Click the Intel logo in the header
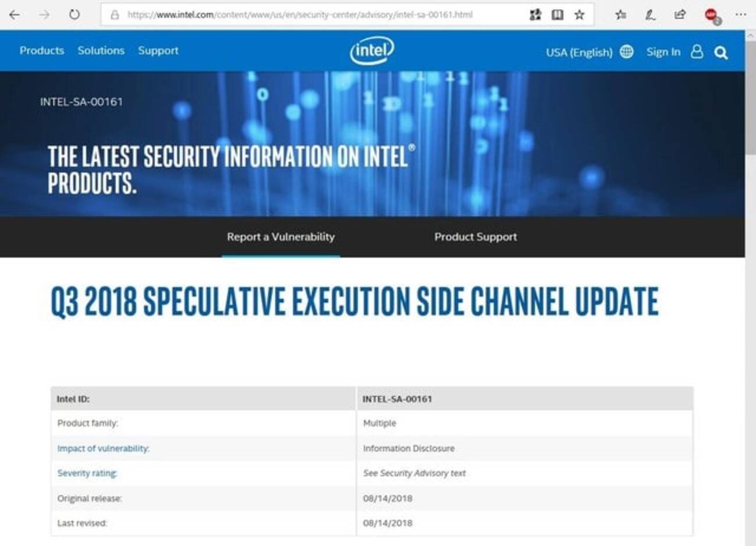This screenshot has height=546, width=756. [372, 51]
